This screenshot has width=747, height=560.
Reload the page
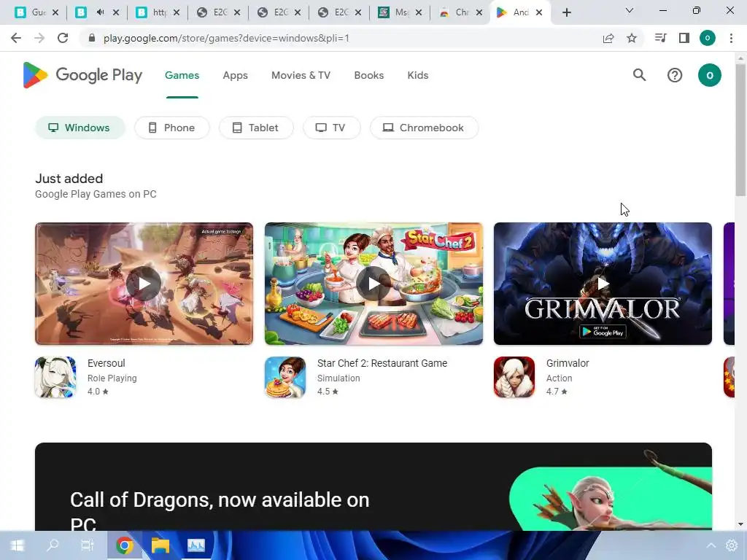tap(63, 38)
